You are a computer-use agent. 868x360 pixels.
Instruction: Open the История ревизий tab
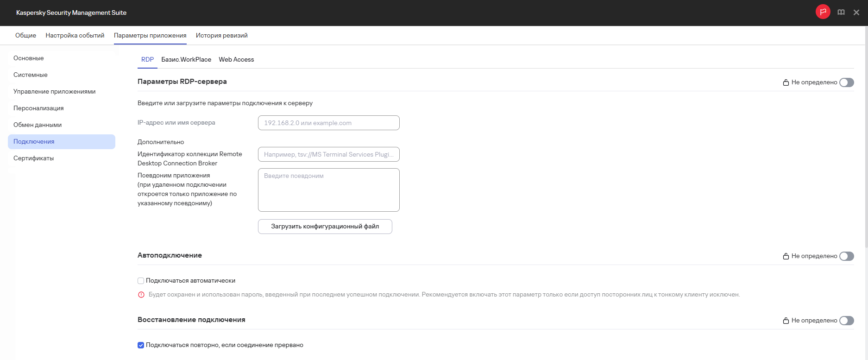click(221, 35)
